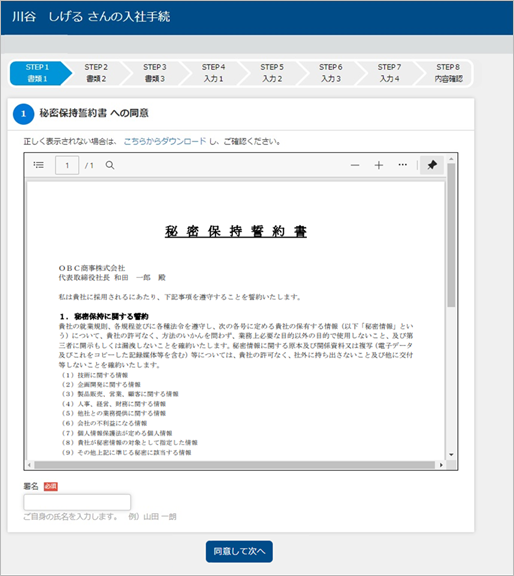Zoom in with the plus icon
The image size is (514, 576).
point(379,165)
